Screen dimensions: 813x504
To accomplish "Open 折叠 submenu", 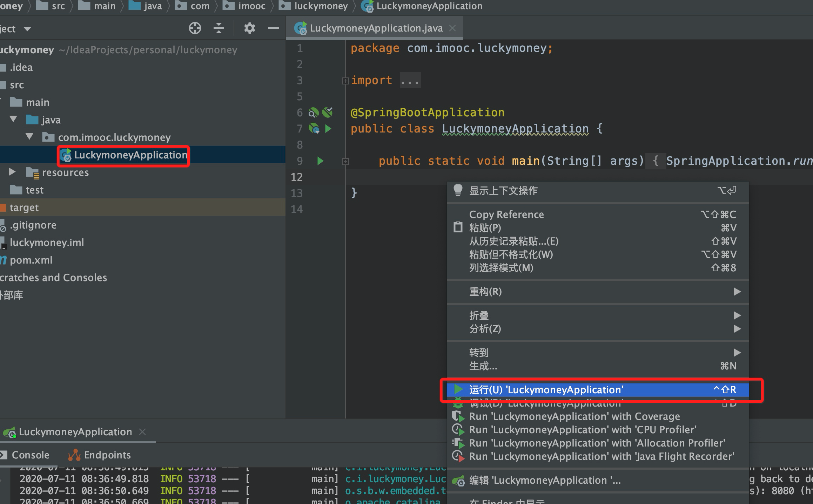I will (598, 315).
